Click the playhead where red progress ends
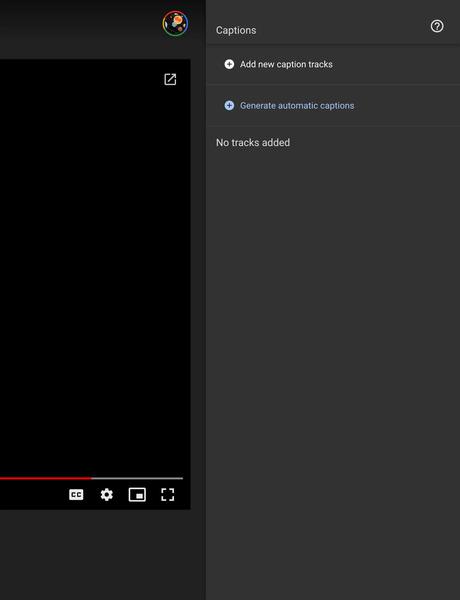This screenshot has width=460, height=600. 91,478
